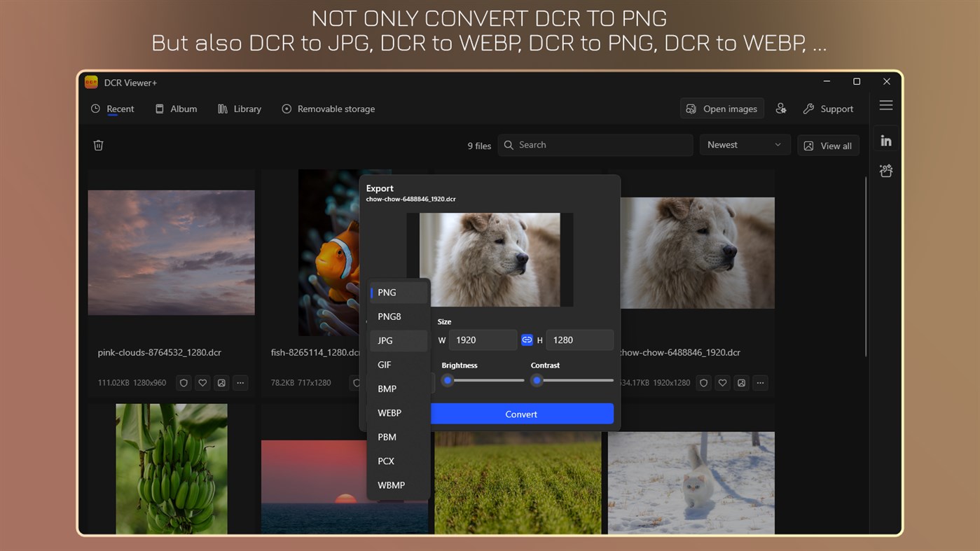Click the LinkedIn icon in the sidebar
The height and width of the screenshot is (551, 980).
click(885, 139)
